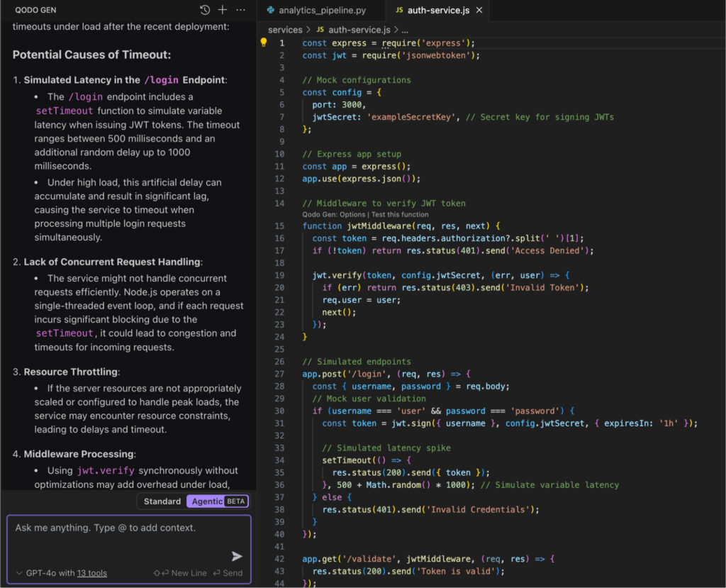Viewport: 726px width, 588px height.
Task: Click the '// Mock configurations' comment
Action: (357, 80)
